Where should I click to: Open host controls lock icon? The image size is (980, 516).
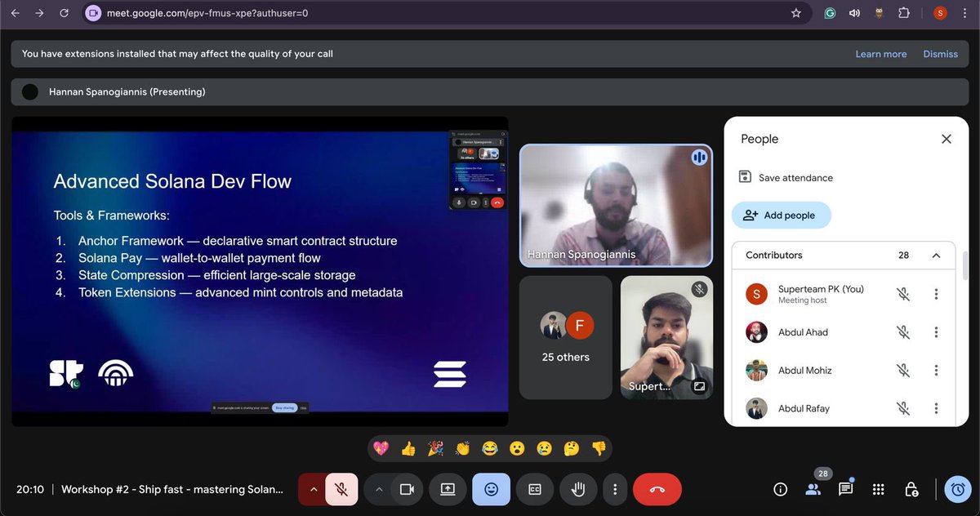911,489
